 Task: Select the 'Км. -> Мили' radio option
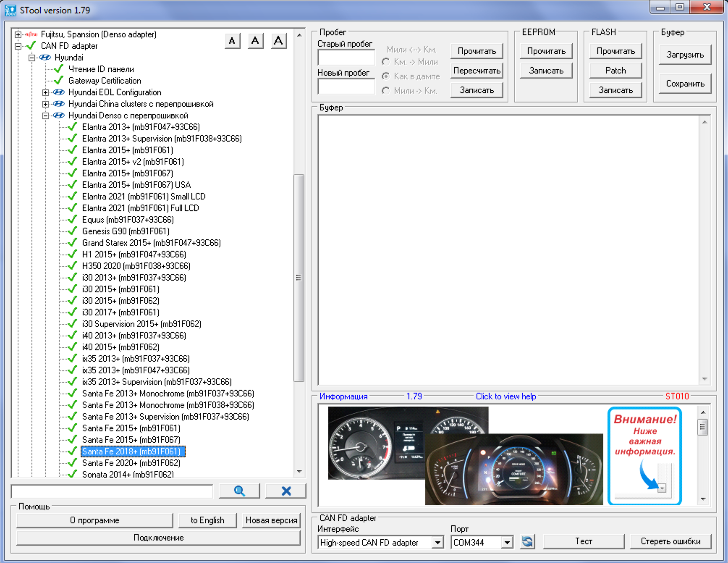tap(386, 62)
